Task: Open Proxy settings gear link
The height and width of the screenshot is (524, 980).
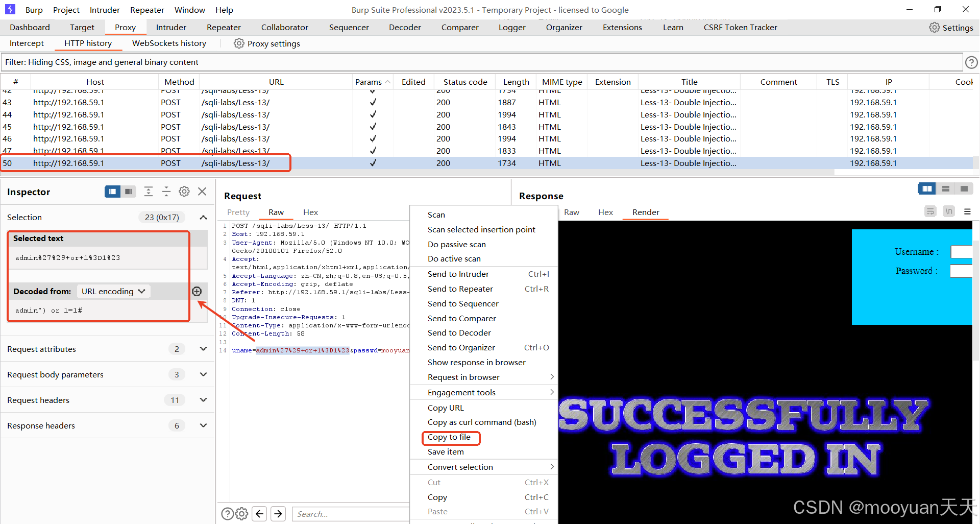Action: coord(267,43)
